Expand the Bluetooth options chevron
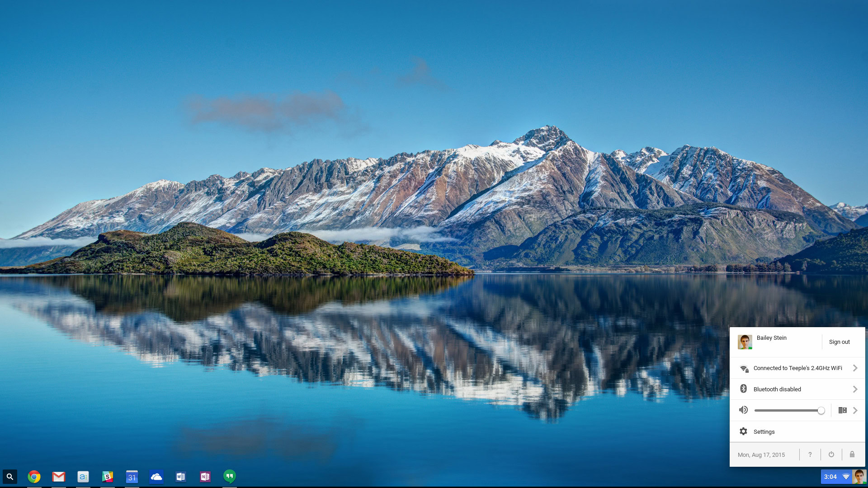The height and width of the screenshot is (488, 868). click(x=855, y=389)
